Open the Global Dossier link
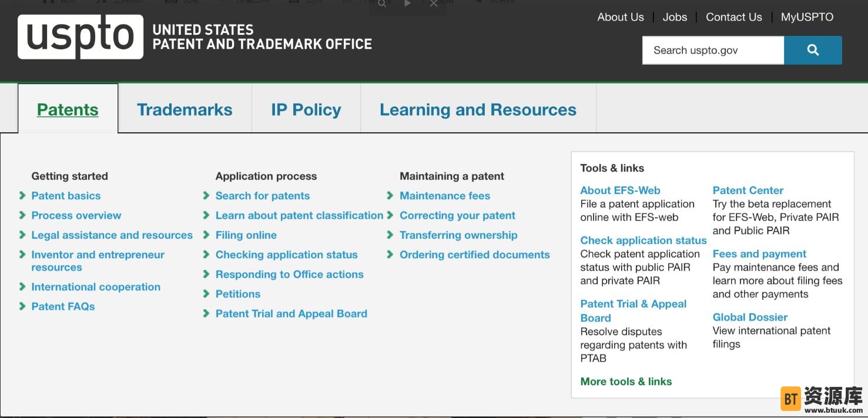This screenshot has width=868, height=418. (x=750, y=317)
